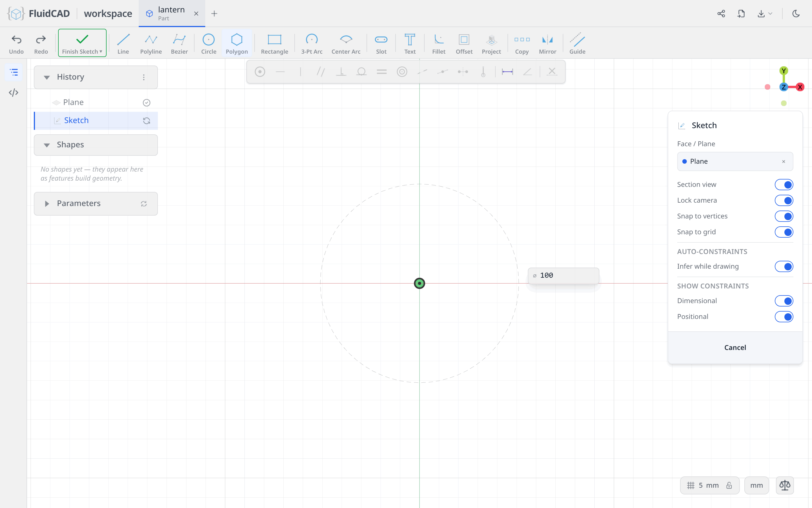Toggle Section view switch
This screenshot has height=508, width=812.
(x=784, y=185)
